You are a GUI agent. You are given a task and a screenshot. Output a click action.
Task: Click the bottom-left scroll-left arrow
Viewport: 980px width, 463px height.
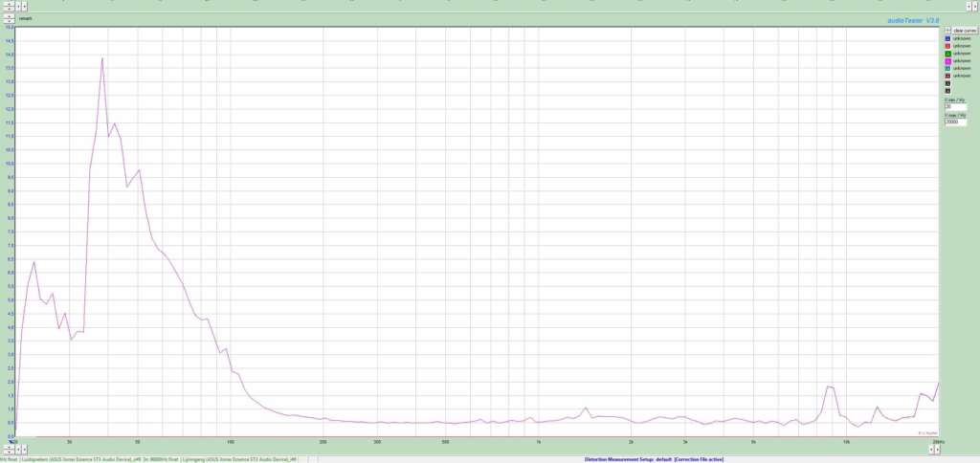pyautogui.click(x=18, y=450)
